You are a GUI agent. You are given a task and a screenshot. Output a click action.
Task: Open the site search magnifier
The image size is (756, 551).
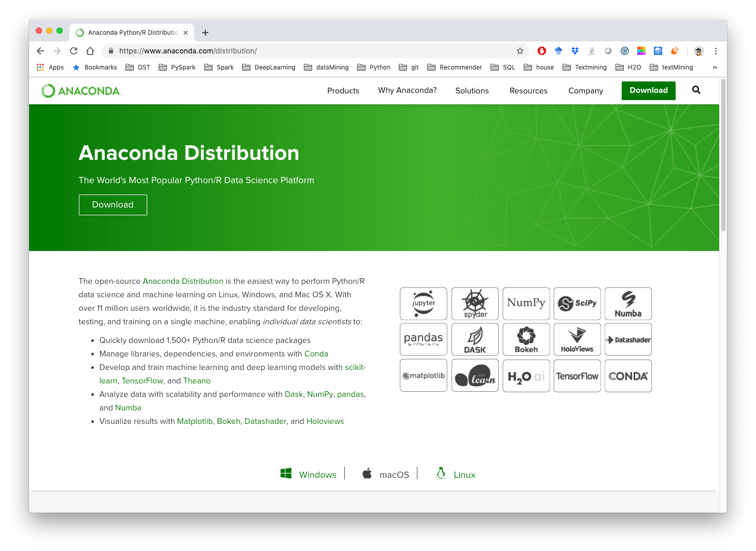click(x=696, y=90)
